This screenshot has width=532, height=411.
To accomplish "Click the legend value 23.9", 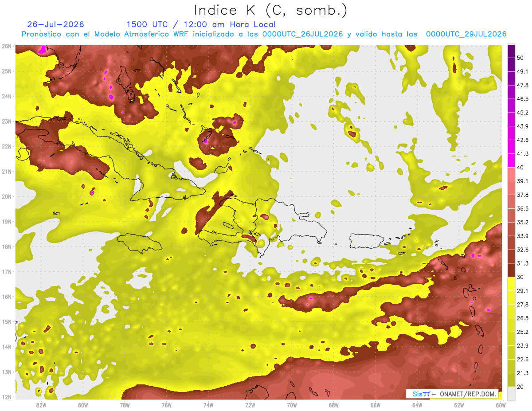I will (x=523, y=346).
